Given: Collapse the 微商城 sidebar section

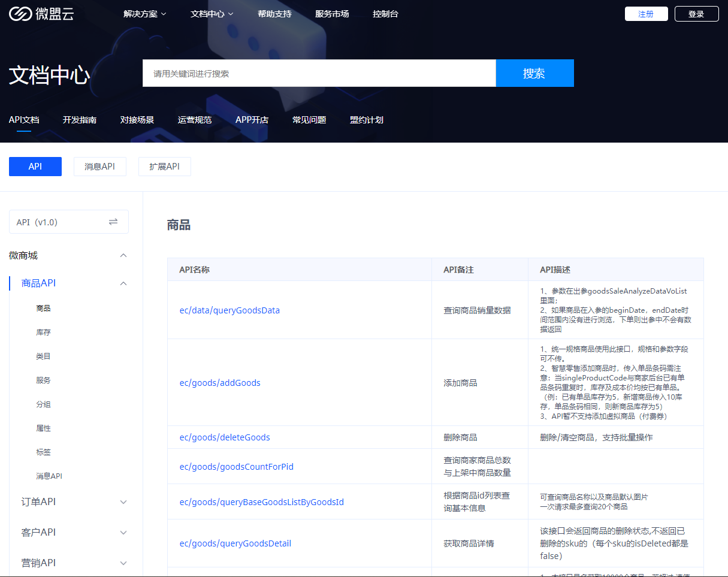Looking at the screenshot, I should point(123,256).
